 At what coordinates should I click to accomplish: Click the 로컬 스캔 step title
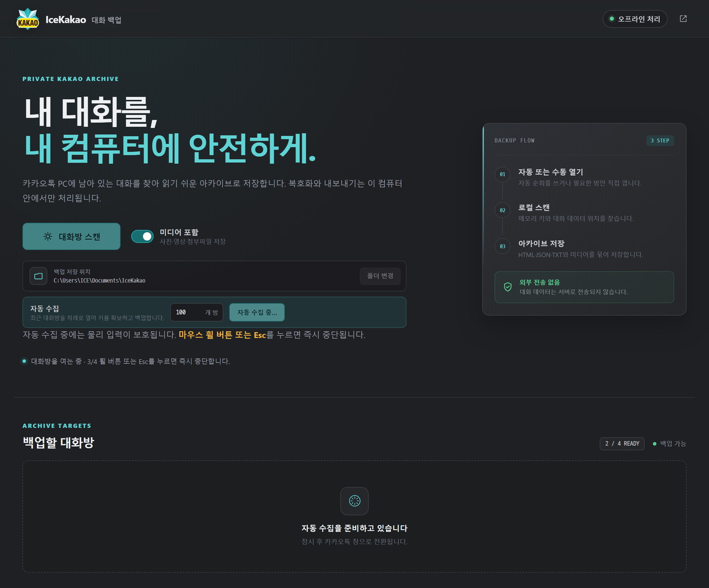534,208
